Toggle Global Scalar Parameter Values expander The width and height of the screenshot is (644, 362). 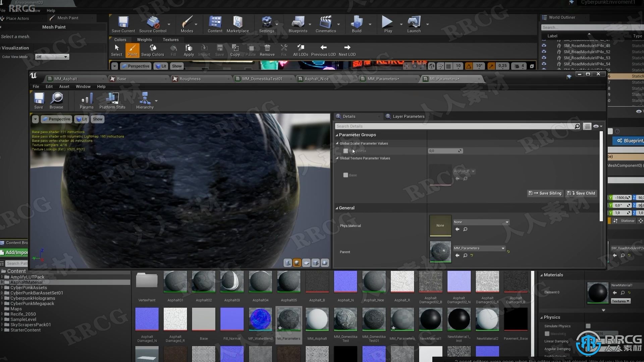[x=337, y=143]
